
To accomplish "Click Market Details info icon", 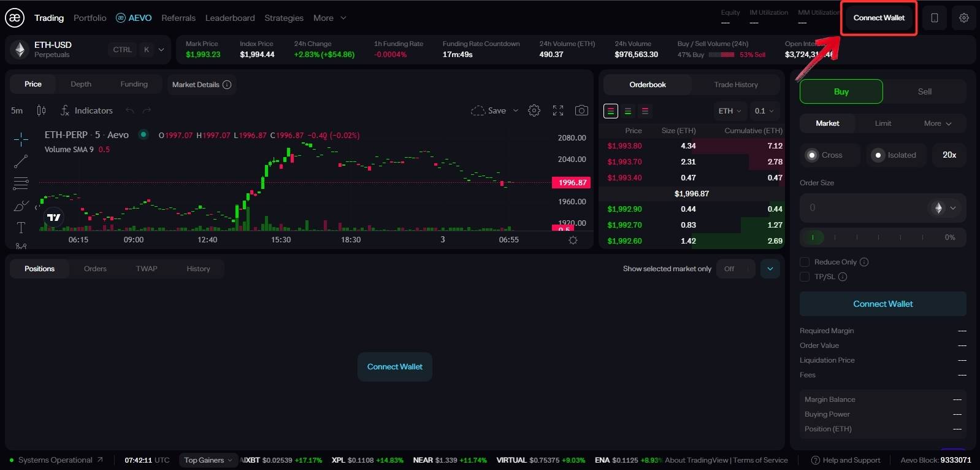I will click(227, 85).
